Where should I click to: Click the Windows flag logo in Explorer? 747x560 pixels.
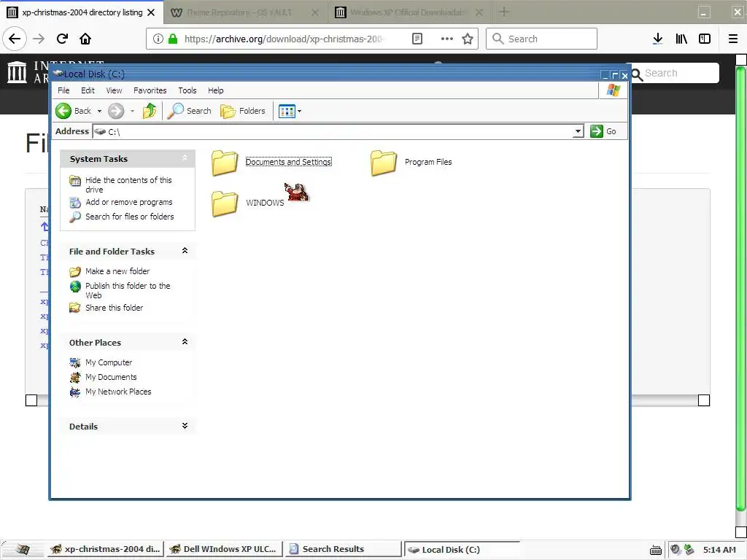[613, 90]
